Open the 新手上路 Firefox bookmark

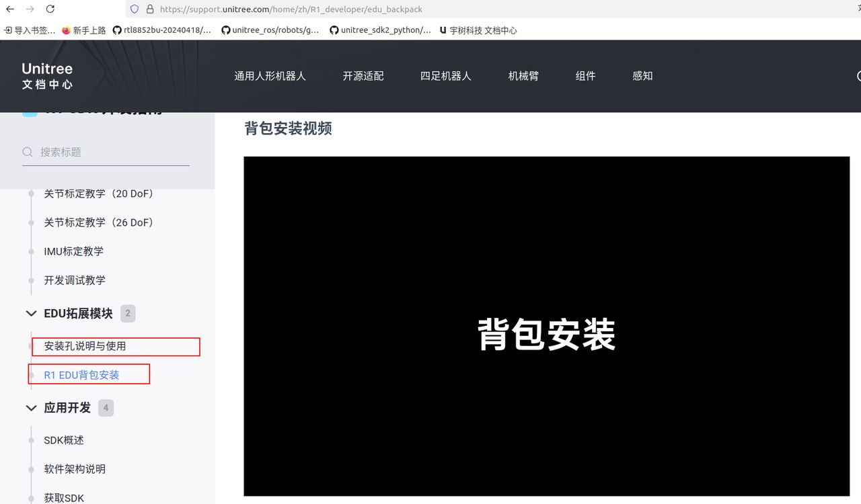83,30
